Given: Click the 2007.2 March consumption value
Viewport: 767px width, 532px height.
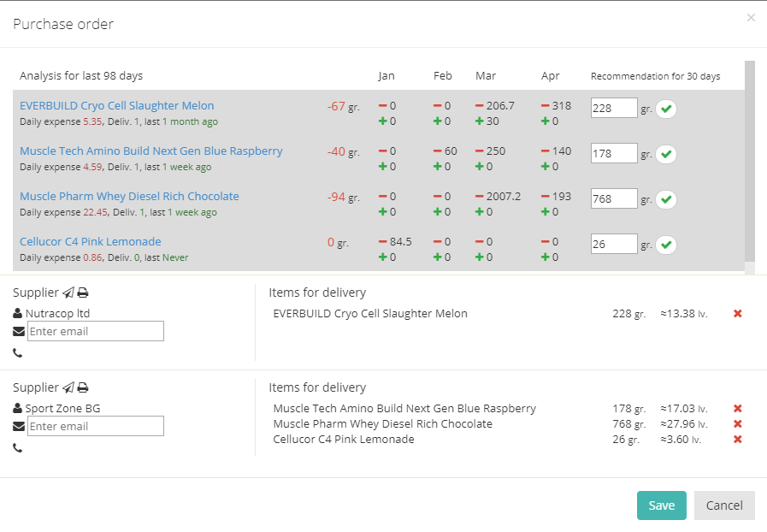Looking at the screenshot, I should tap(504, 197).
